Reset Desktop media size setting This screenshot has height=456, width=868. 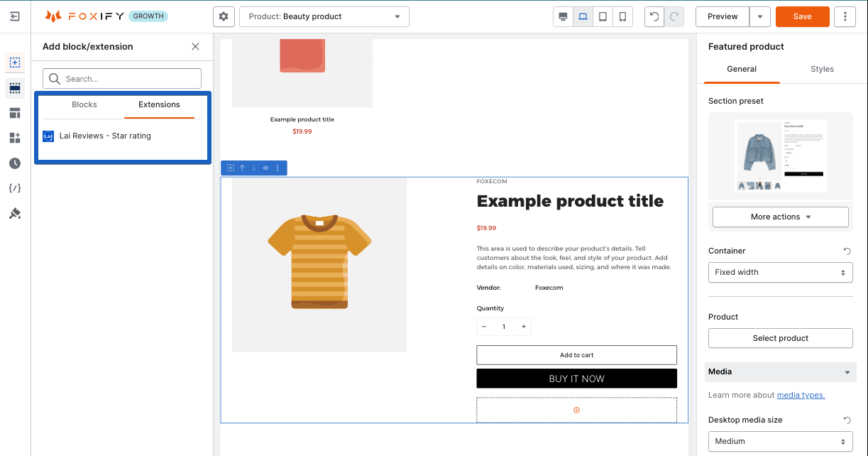coord(847,420)
